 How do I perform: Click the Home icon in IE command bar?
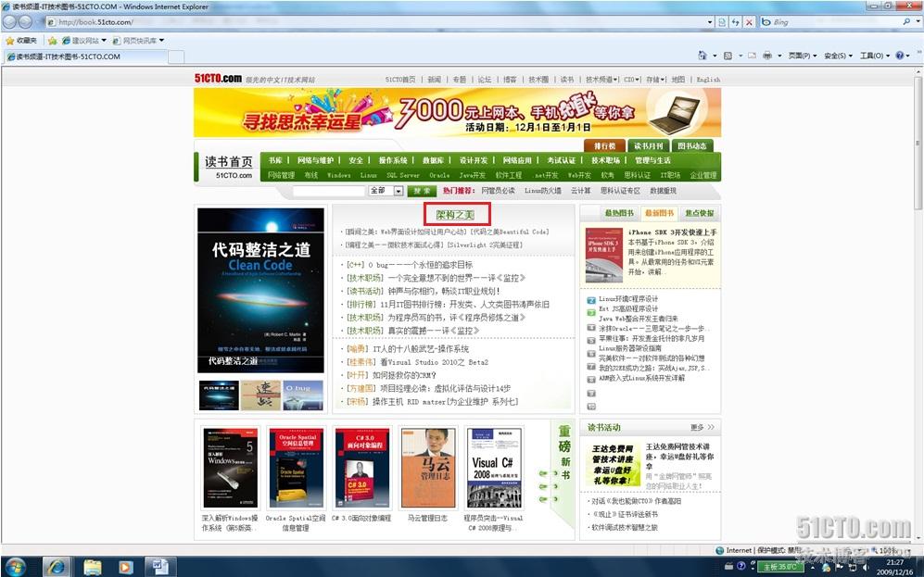pyautogui.click(x=702, y=56)
